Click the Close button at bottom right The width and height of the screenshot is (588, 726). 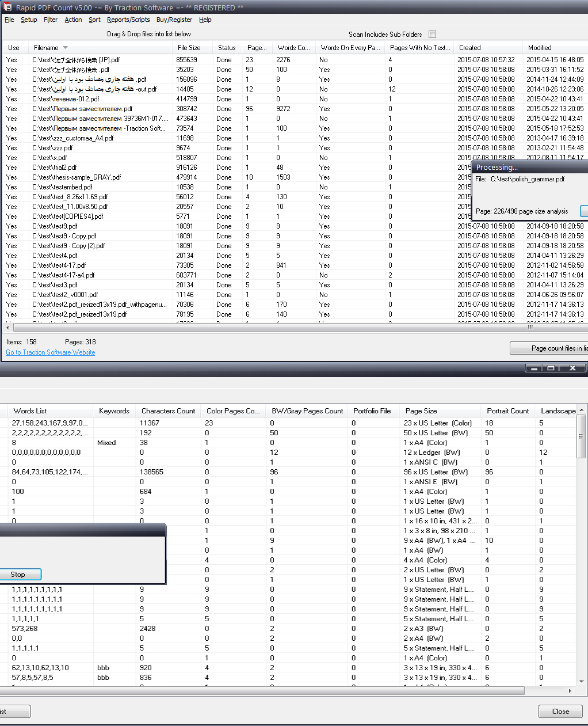point(560,711)
